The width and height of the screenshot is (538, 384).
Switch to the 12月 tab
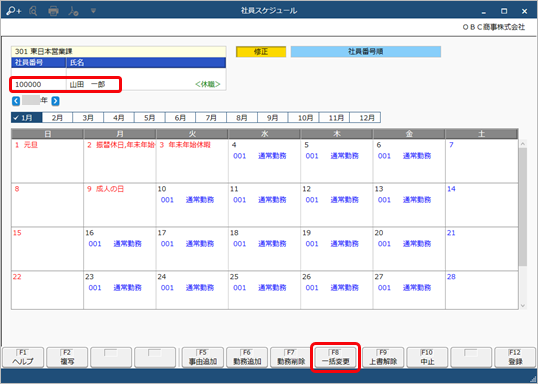[365, 118]
